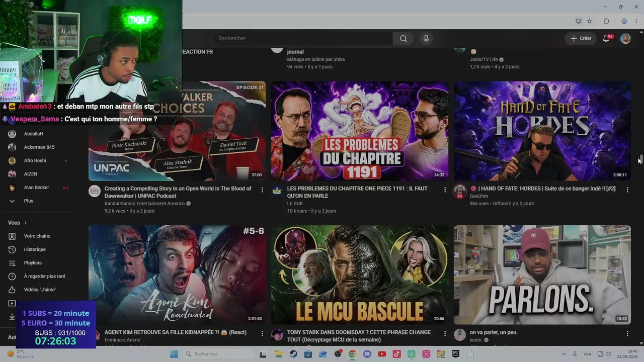The width and height of the screenshot is (644, 362).
Task: Open Chrome three-dot menu
Action: 636,21
